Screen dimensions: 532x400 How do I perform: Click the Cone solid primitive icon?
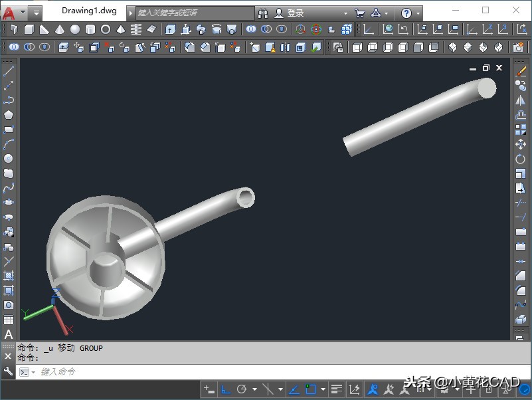click(60, 29)
